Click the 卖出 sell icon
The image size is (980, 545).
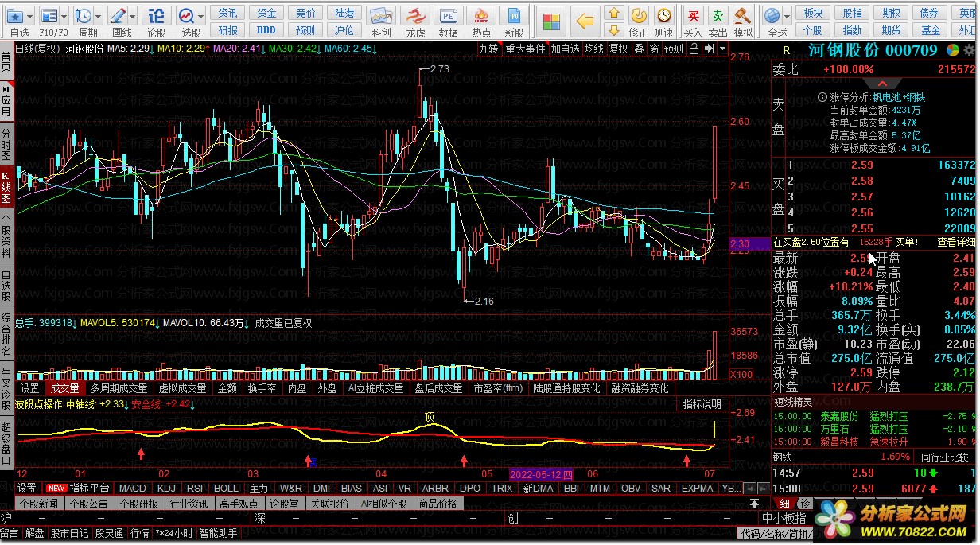[x=718, y=15]
